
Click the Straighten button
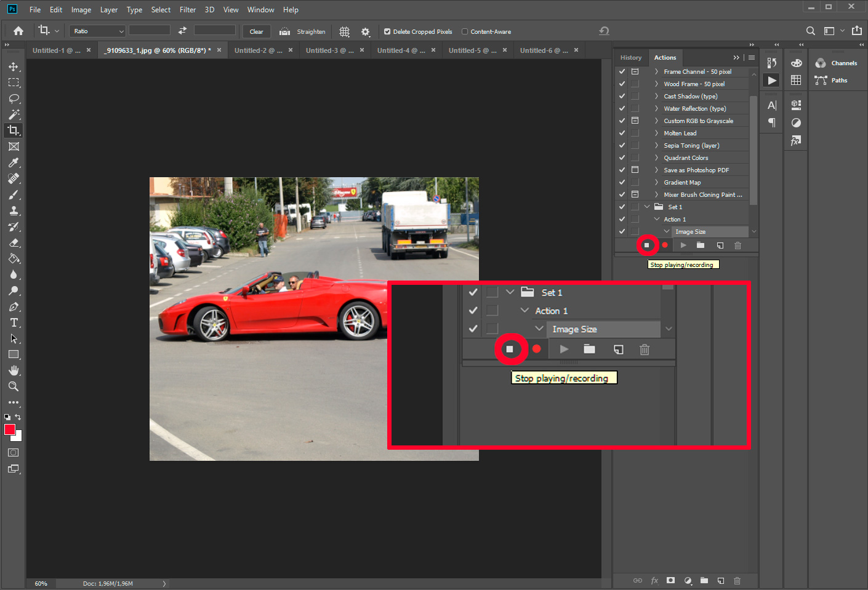coord(302,31)
